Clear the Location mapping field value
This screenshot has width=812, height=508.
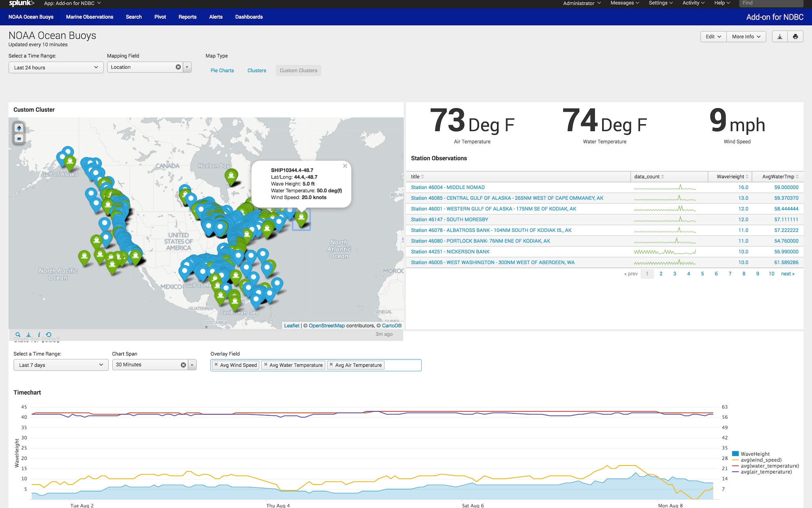click(x=178, y=67)
